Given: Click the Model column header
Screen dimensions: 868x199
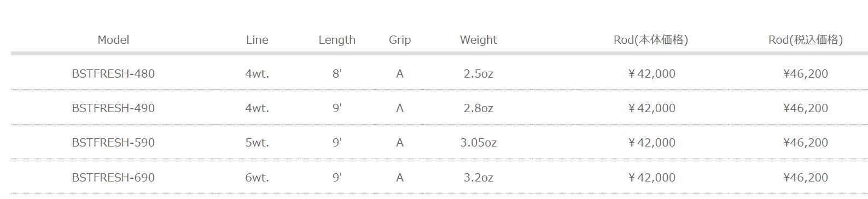Looking at the screenshot, I should point(113,40).
